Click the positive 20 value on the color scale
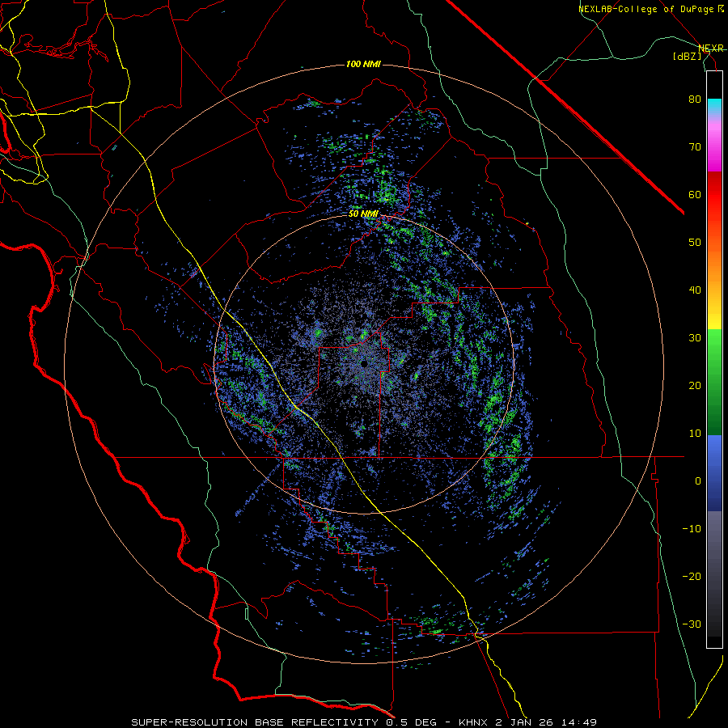The image size is (728, 728). tap(695, 385)
